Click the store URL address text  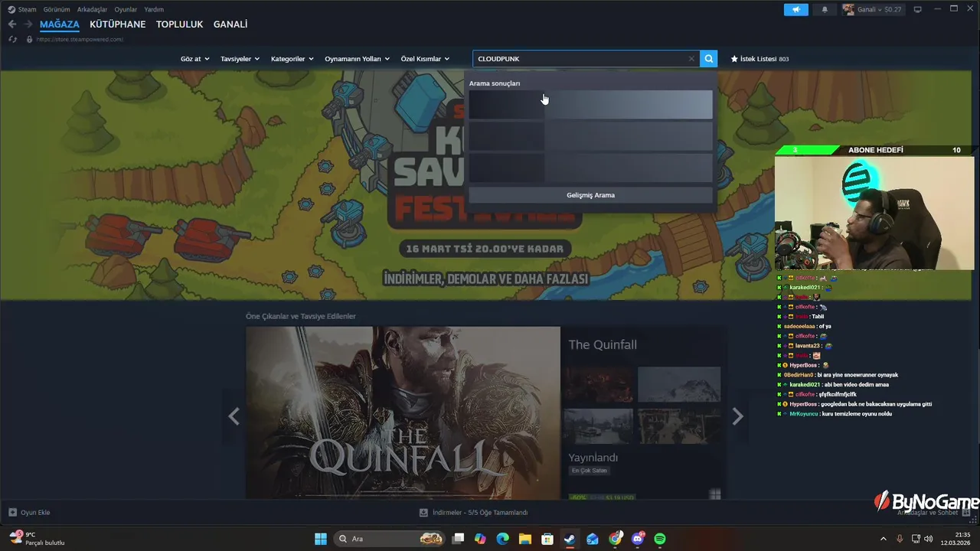coord(80,39)
